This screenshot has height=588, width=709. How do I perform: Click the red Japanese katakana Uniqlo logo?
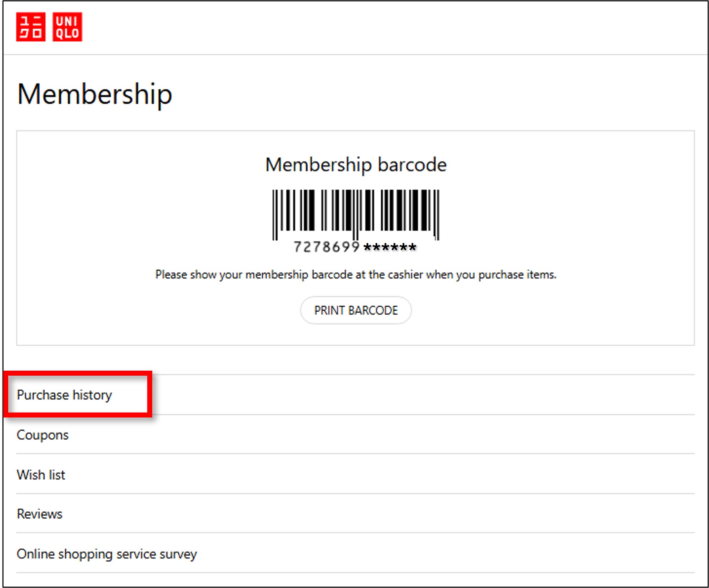coord(31,27)
